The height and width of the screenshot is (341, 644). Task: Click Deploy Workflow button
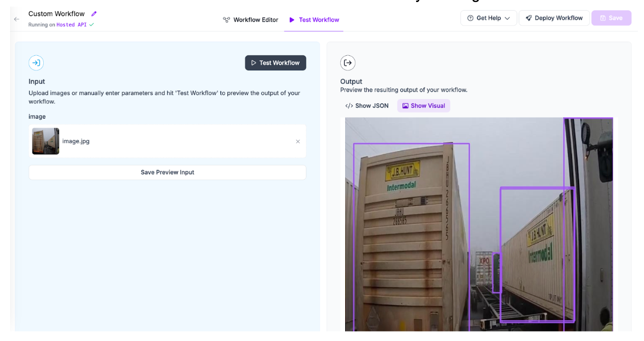coord(554,18)
